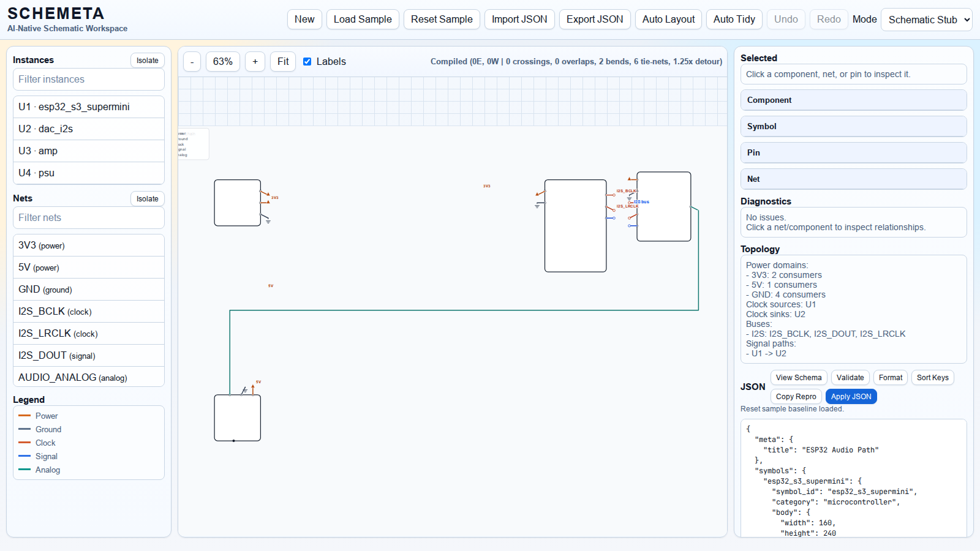The width and height of the screenshot is (980, 551).
Task: Click the minimap thumbnail on the canvas
Action: 193,144
